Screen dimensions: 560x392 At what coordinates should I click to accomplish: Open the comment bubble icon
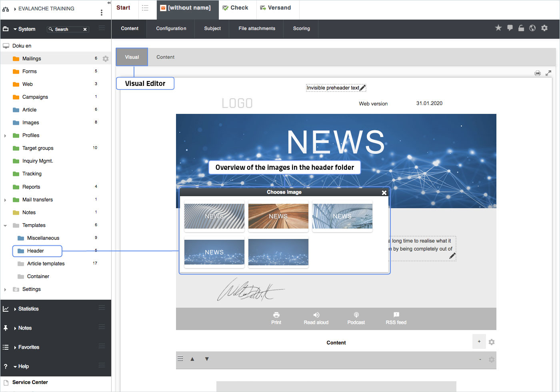[510, 28]
